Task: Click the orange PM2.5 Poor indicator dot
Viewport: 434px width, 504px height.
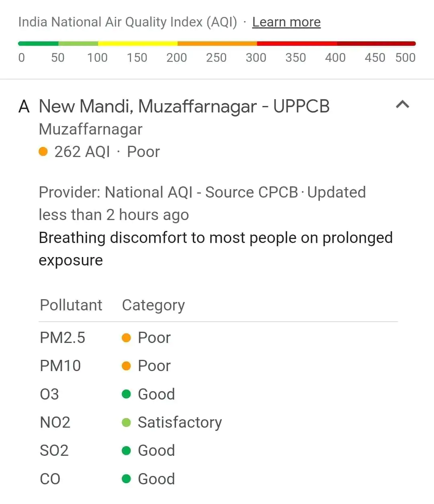Action: (126, 338)
